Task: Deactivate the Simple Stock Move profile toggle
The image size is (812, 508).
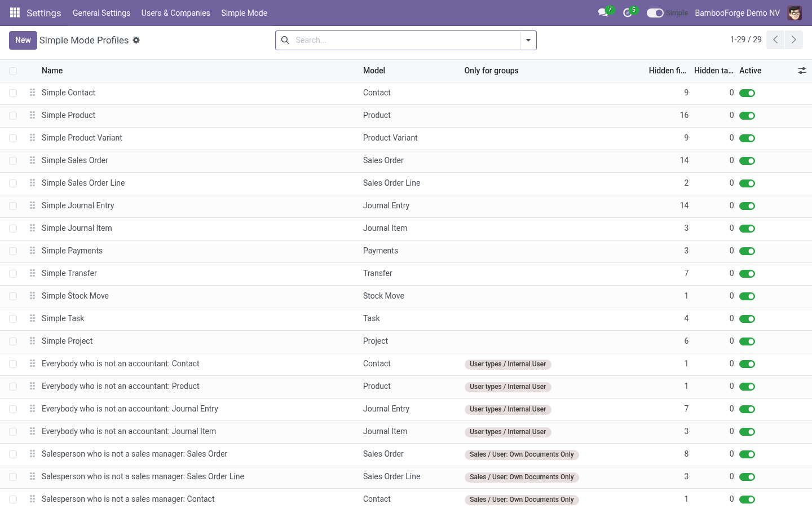Action: pyautogui.click(x=747, y=296)
